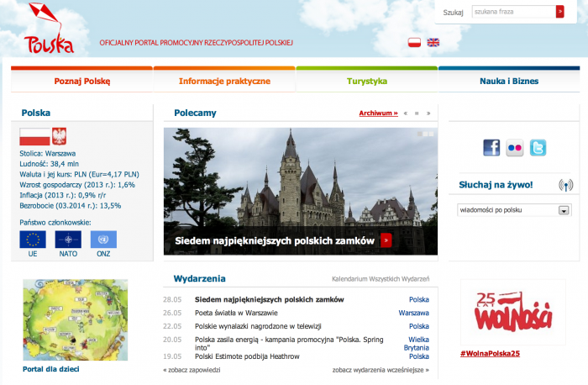Open the Flickr icon
588x385 pixels.
514,147
